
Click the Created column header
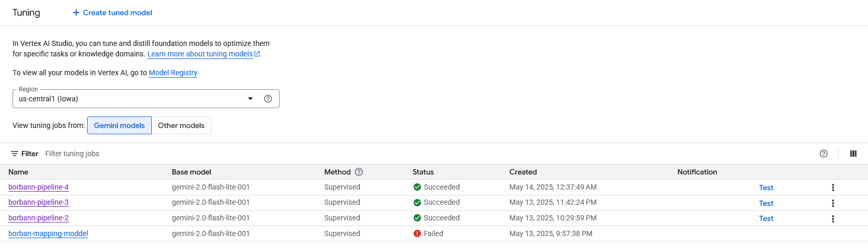pyautogui.click(x=523, y=172)
